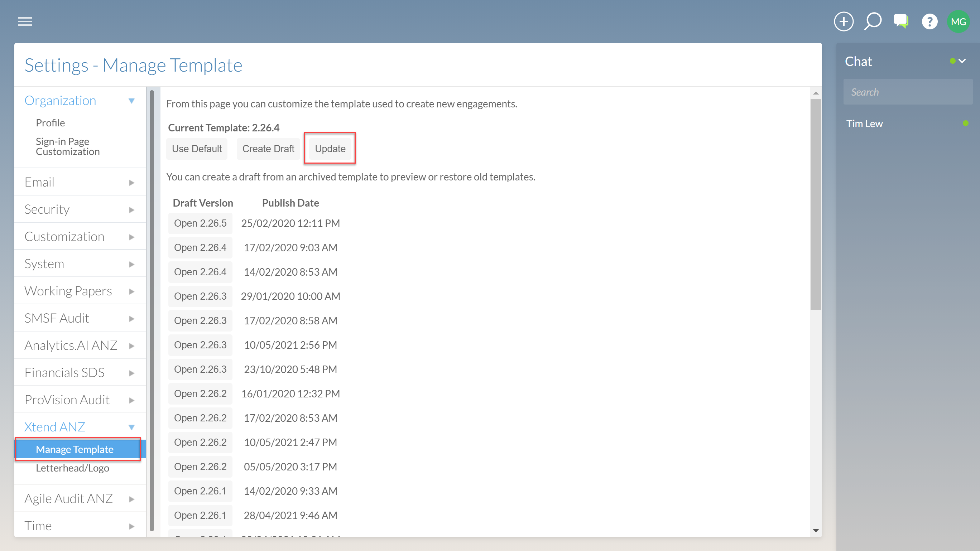Screen dimensions: 980x551
Task: Click the Create Draft button
Action: click(268, 149)
